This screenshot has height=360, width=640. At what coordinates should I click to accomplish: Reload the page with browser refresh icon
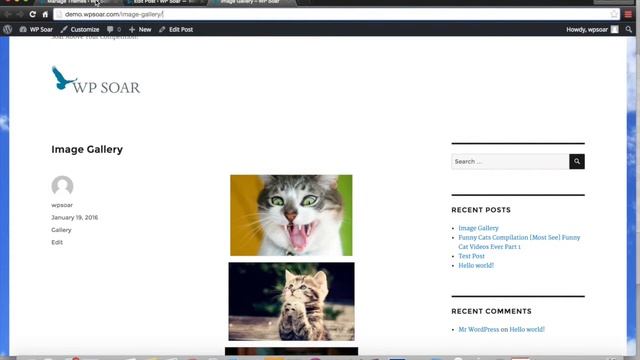[x=32, y=14]
